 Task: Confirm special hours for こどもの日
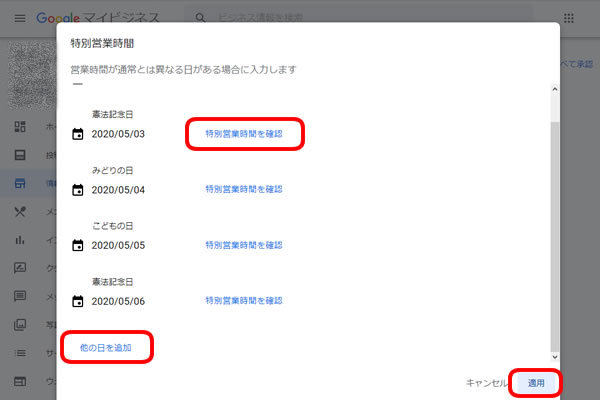click(x=244, y=245)
